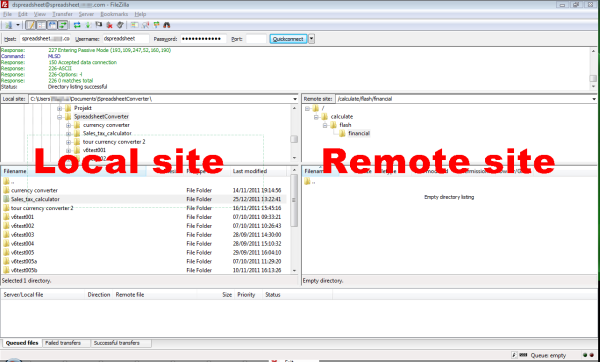Image resolution: width=600 pixels, height=362 pixels.
Task: Open the Transfer menu
Action: tap(62, 14)
